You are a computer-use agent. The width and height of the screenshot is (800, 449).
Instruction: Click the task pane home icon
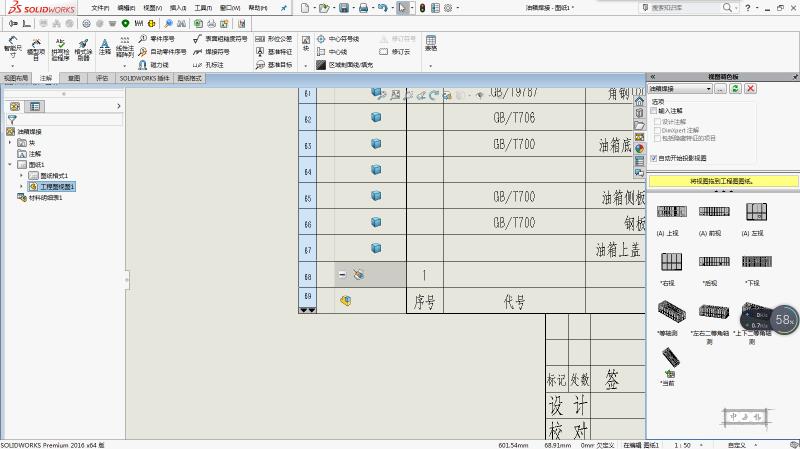[639, 101]
